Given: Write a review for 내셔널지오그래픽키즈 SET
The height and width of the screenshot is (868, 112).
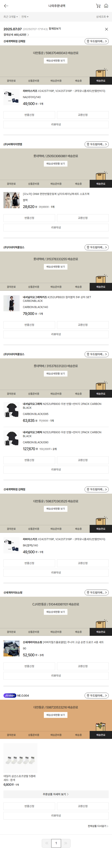Looking at the screenshot, I should tap(56, 334).
